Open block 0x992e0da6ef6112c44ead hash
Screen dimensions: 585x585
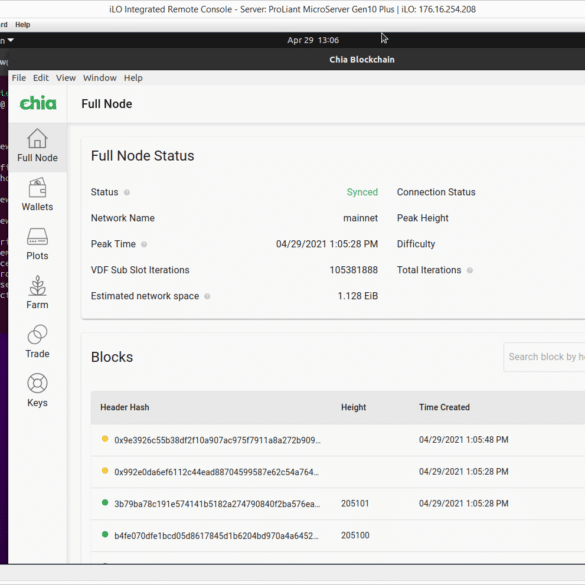(x=216, y=472)
